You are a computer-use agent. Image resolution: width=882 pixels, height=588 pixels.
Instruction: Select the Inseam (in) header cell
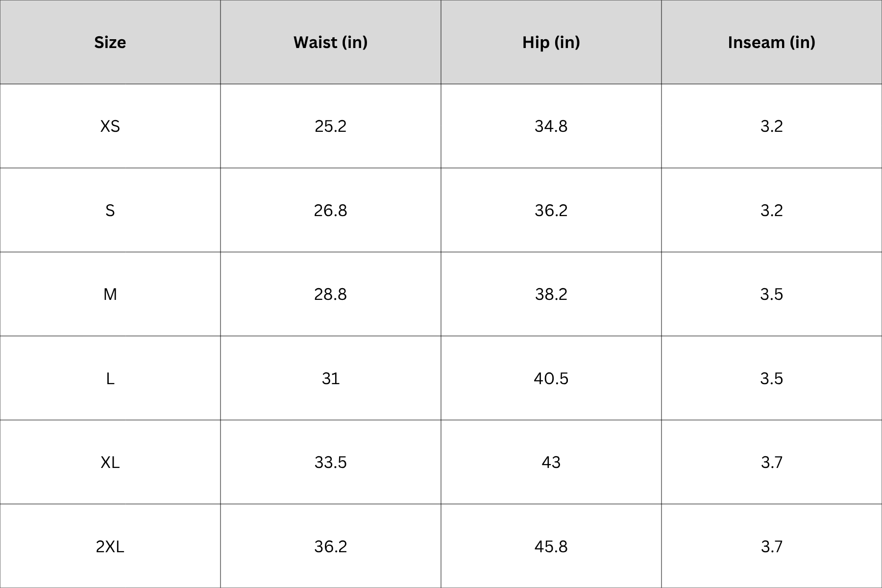[771, 42]
